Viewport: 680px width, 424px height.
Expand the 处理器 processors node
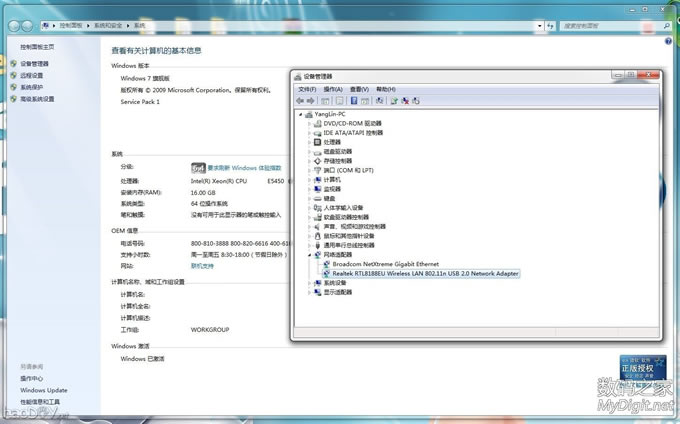310,142
